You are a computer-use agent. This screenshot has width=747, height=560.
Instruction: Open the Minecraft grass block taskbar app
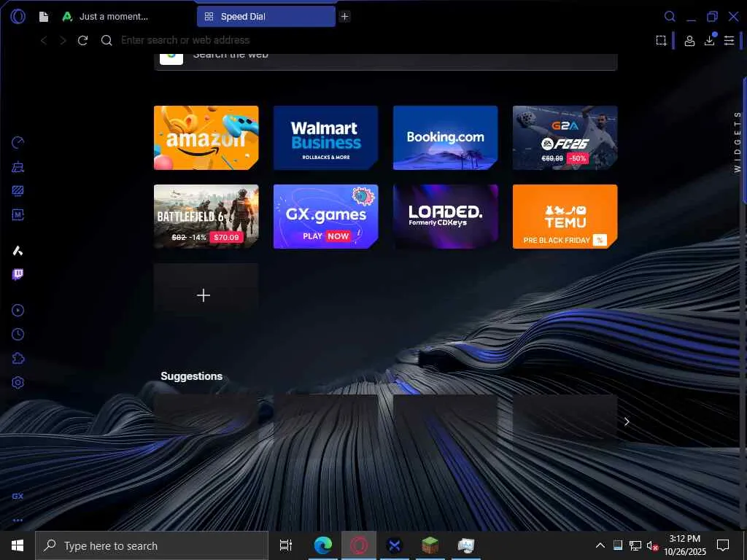click(430, 545)
